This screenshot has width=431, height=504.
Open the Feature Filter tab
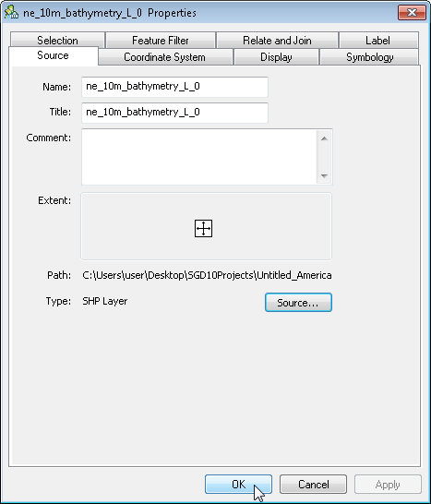tap(161, 41)
